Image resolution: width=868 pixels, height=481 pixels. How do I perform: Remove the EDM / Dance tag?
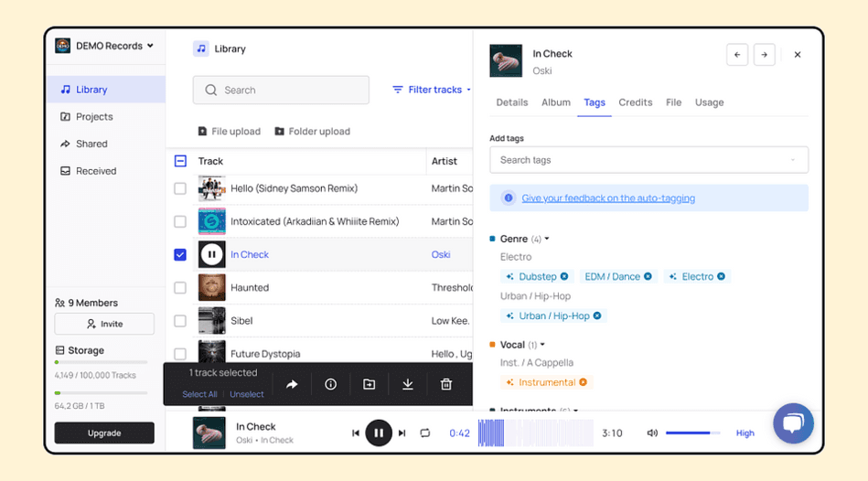tap(648, 277)
